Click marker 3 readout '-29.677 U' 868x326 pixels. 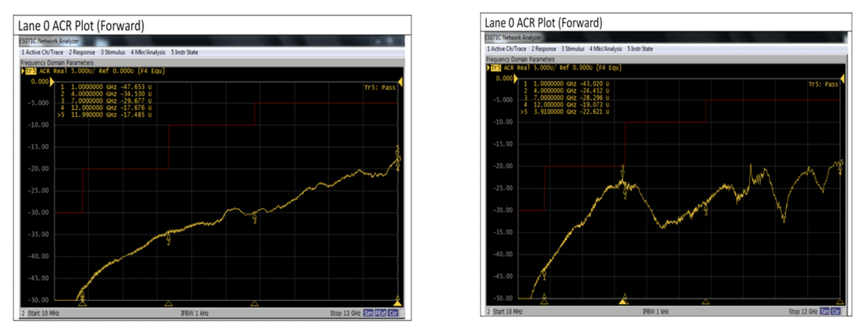coord(137,101)
